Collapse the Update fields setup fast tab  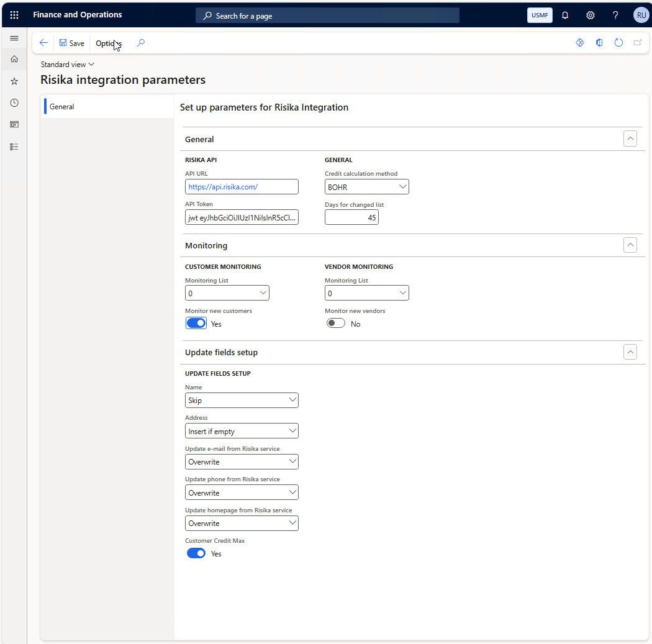coord(630,352)
